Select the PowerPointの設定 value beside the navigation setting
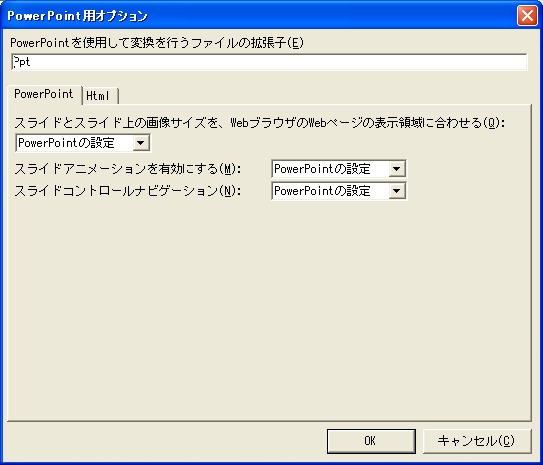The height and width of the screenshot is (465, 543). coord(322,191)
